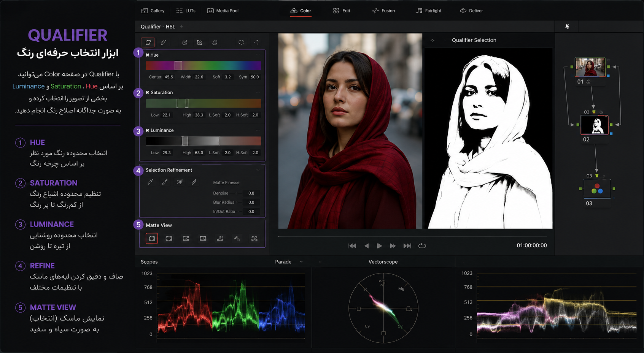
Task: Click the blue output square beside node 01
Action: (608, 76)
